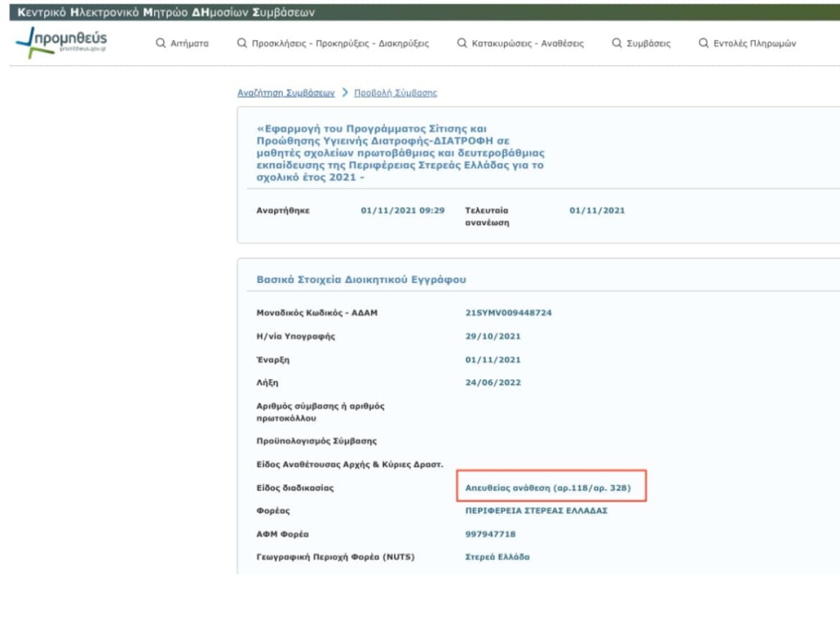Click the breadcrumb chevron arrow separator
Screen dimensions: 840x635
pyautogui.click(x=345, y=93)
